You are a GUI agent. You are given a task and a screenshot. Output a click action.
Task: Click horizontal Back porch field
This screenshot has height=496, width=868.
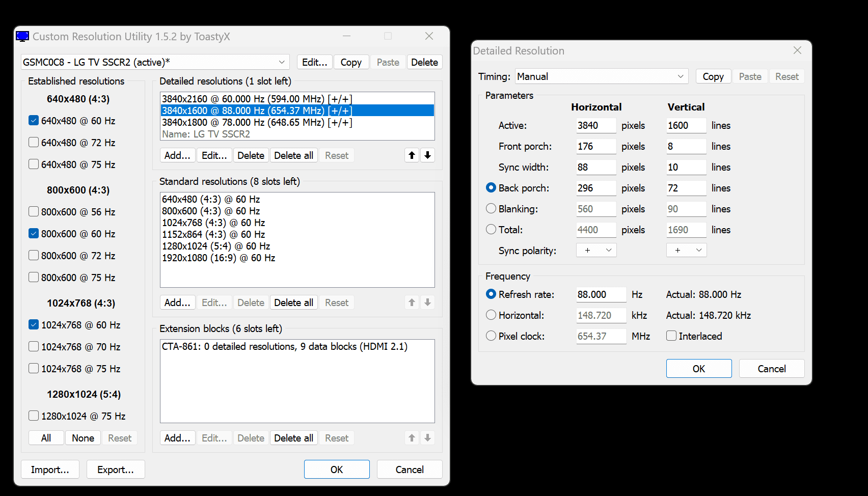click(x=596, y=188)
